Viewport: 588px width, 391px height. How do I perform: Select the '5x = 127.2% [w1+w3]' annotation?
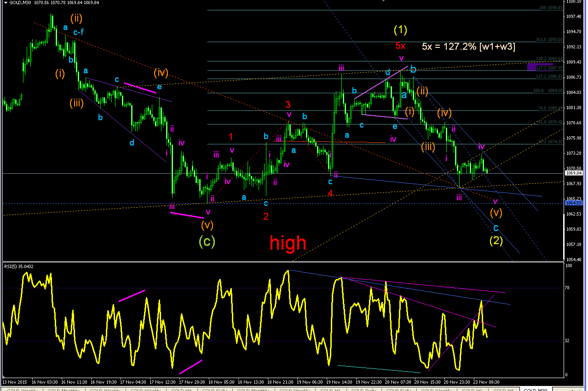[x=468, y=46]
